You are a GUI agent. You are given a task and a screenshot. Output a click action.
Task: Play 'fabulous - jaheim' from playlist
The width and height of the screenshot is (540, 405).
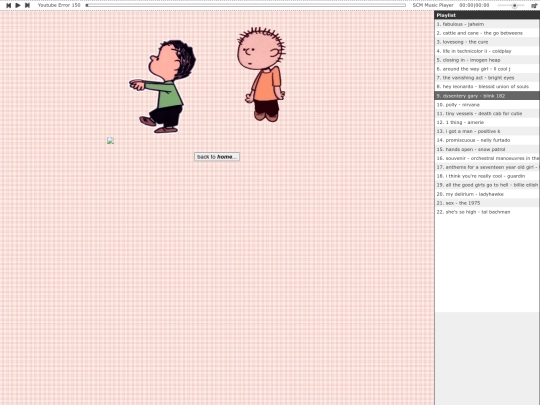487,24
